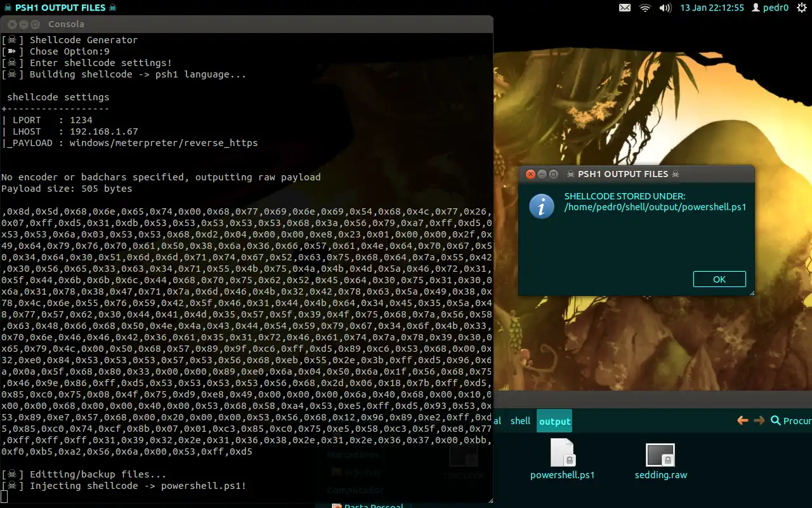This screenshot has width=812, height=508.
Task: Click OK in the PSH1 OUTPUT FILES dialog
Action: 719,279
